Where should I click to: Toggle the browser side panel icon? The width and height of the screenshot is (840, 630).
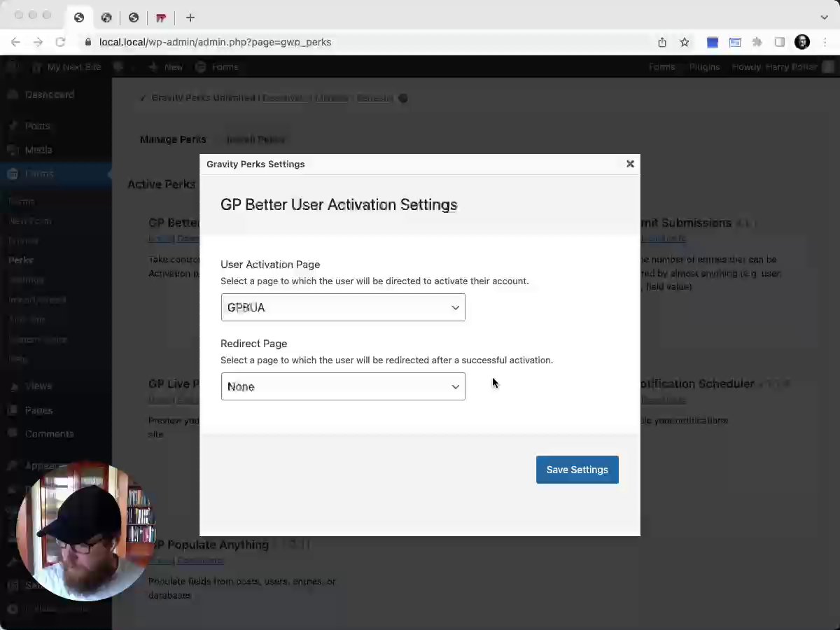coord(779,42)
